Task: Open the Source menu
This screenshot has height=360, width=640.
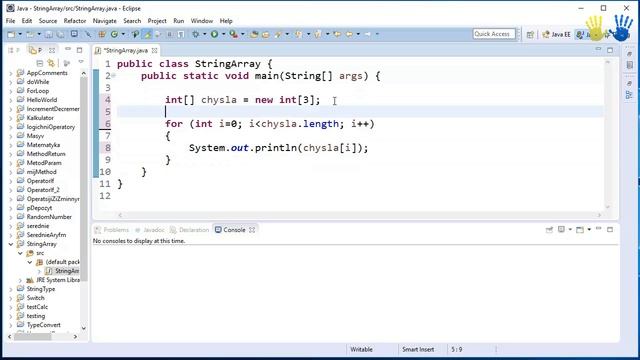Action: click(x=48, y=21)
